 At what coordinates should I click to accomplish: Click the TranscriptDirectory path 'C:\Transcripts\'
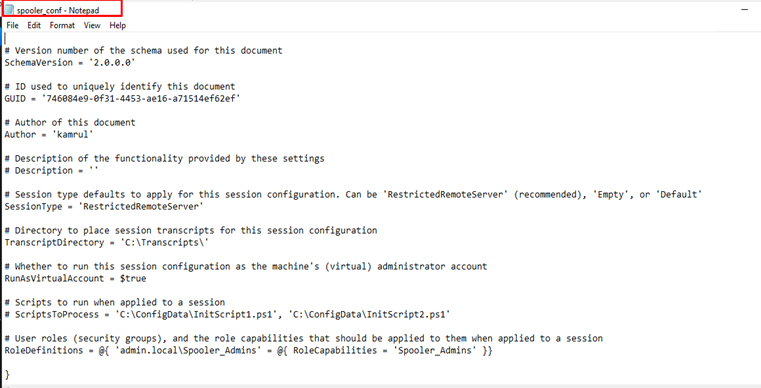(x=165, y=242)
